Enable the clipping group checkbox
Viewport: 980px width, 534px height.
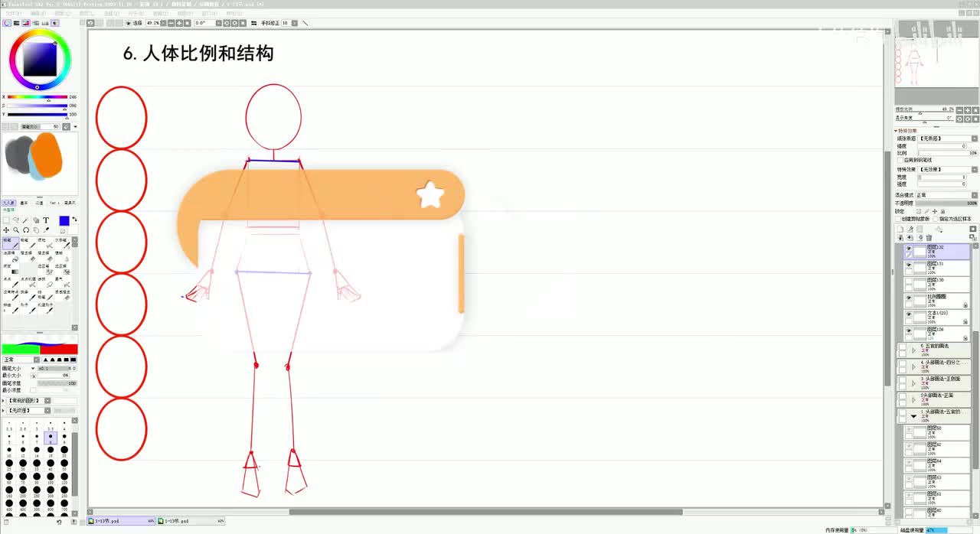898,219
